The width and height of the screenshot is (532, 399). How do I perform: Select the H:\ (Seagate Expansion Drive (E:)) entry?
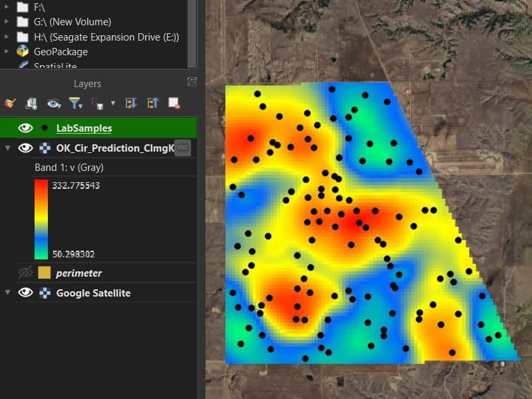(x=106, y=37)
